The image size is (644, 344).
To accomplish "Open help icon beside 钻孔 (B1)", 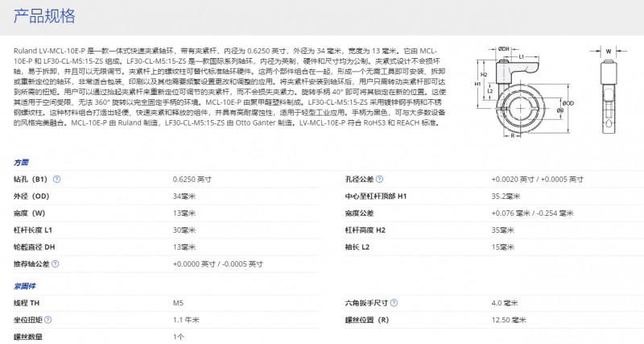I will click(56, 179).
